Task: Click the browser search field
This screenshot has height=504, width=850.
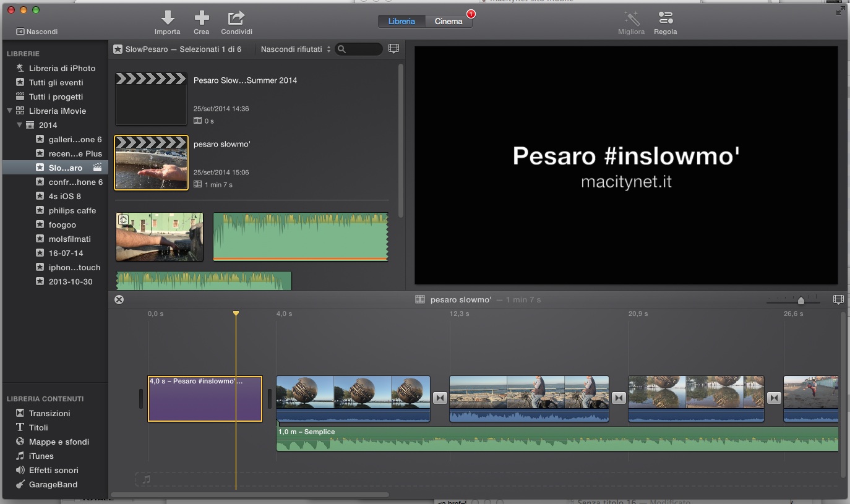Action: click(362, 49)
